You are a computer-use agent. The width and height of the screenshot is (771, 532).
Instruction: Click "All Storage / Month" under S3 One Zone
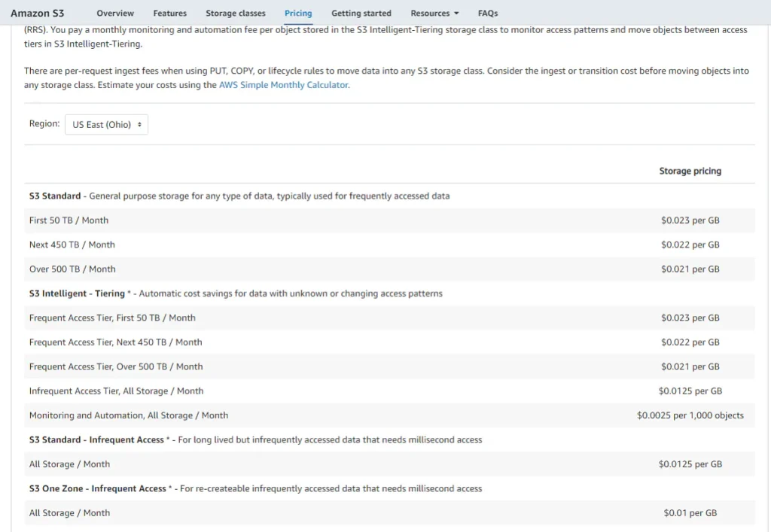point(69,513)
